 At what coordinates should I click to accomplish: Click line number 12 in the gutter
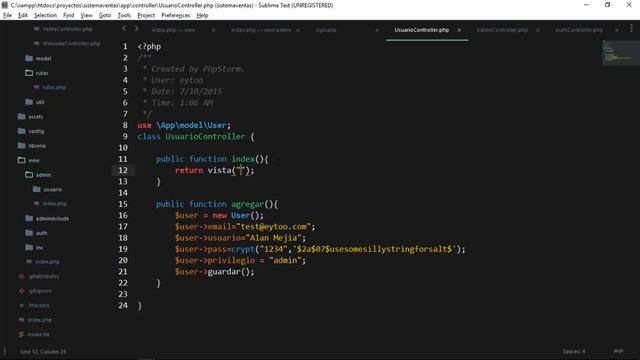123,170
